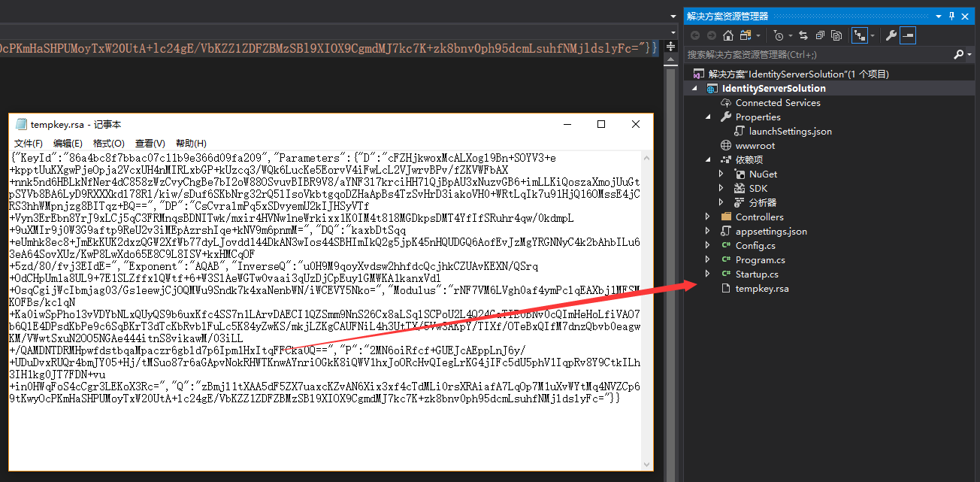
Task: Expand the 分析器 analyzers node
Action: [x=721, y=202]
